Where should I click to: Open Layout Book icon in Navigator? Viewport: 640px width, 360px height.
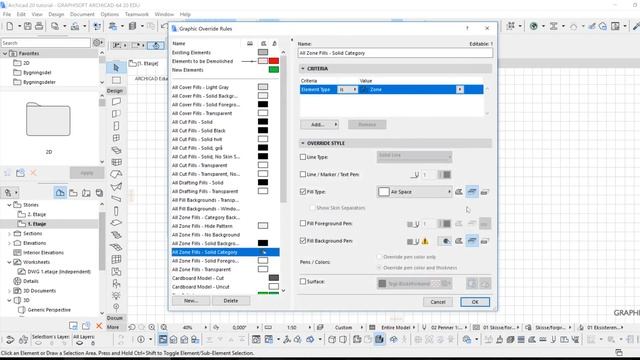coord(86,193)
